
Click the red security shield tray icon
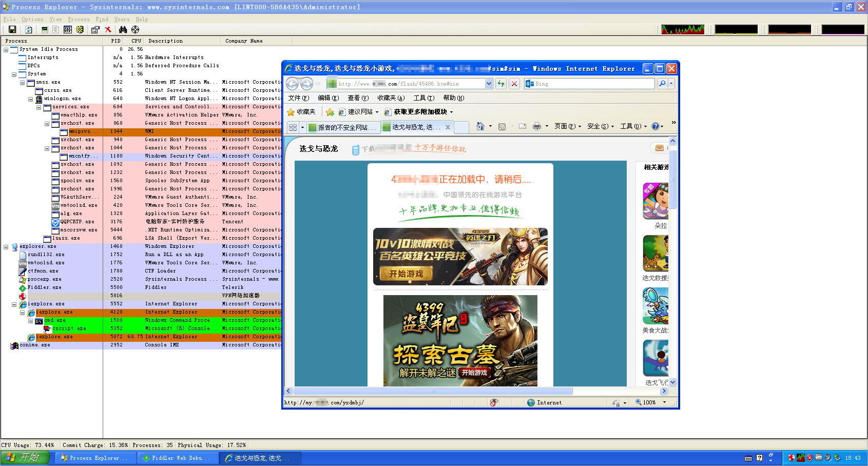(809, 458)
